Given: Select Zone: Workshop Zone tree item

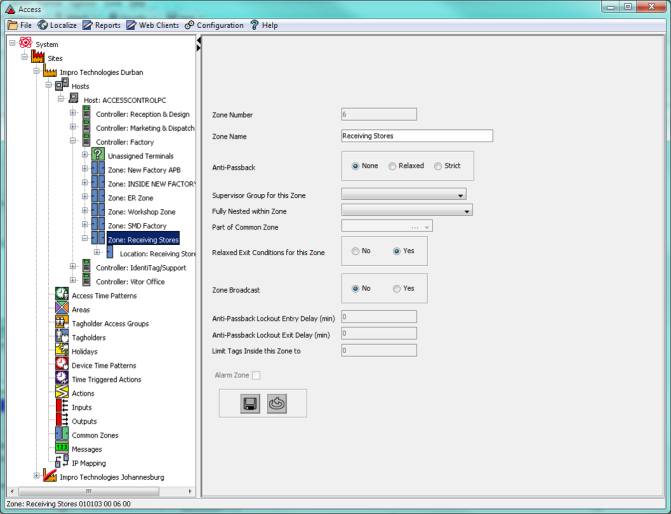Looking at the screenshot, I should pos(142,212).
